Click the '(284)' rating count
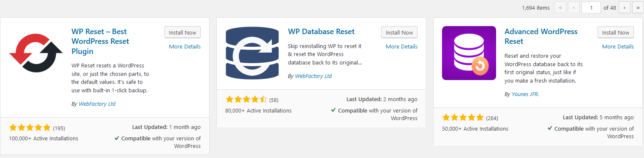Screen dimensions: 644x158 [492, 118]
